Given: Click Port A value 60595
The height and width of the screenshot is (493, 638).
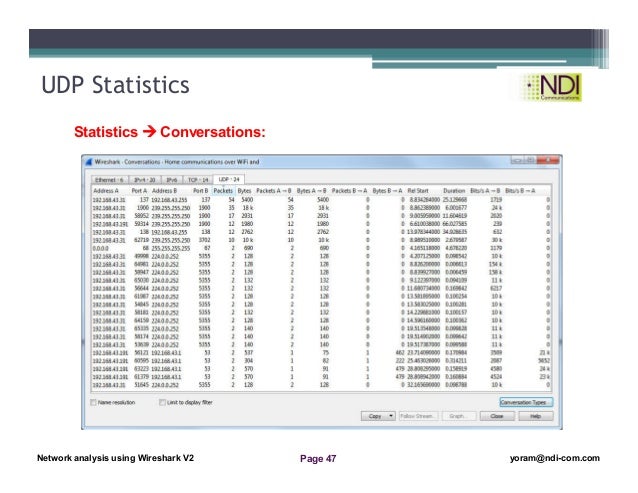Looking at the screenshot, I should pos(141,361).
